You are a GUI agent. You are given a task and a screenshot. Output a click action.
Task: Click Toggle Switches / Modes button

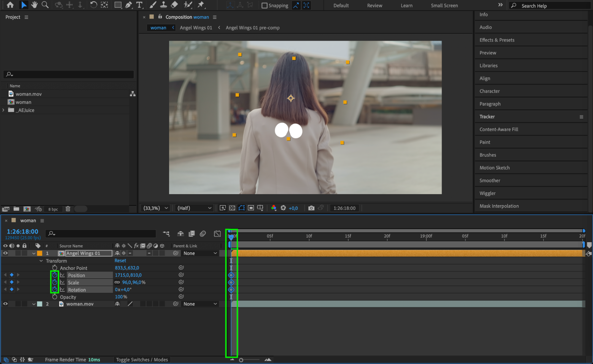[142, 360]
